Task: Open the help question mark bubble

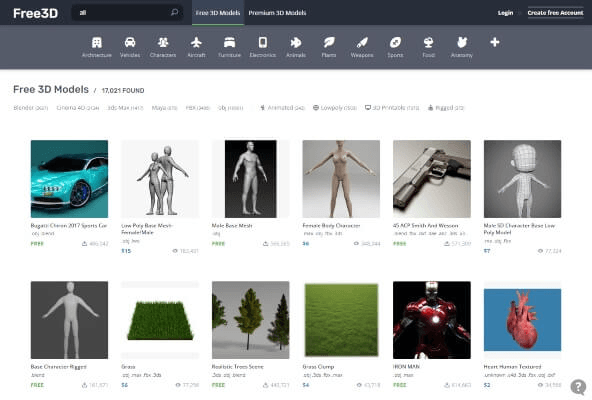Action: 578,387
